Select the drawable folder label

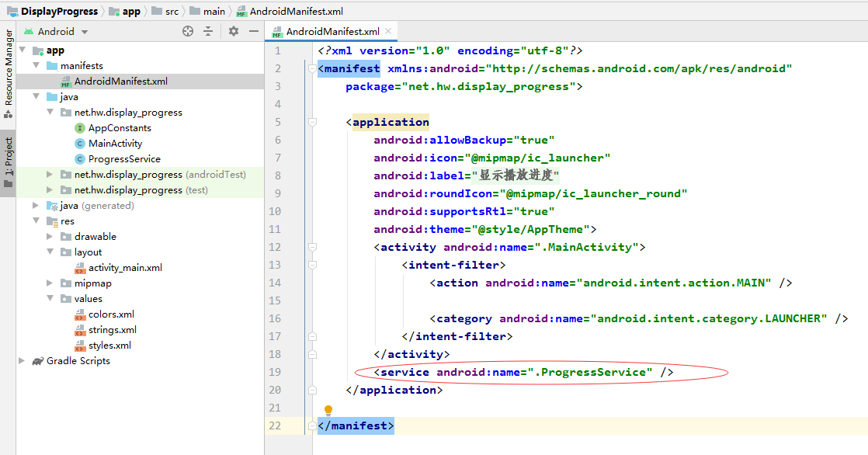(x=95, y=236)
